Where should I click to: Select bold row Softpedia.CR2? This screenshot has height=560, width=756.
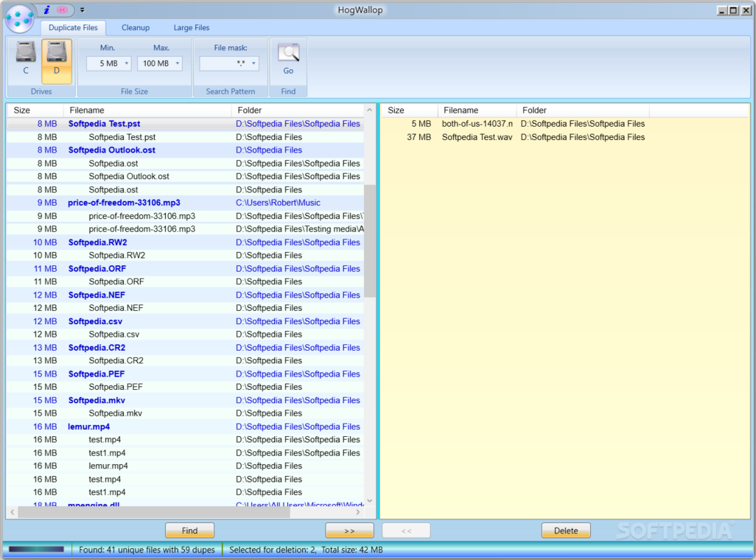click(185, 347)
